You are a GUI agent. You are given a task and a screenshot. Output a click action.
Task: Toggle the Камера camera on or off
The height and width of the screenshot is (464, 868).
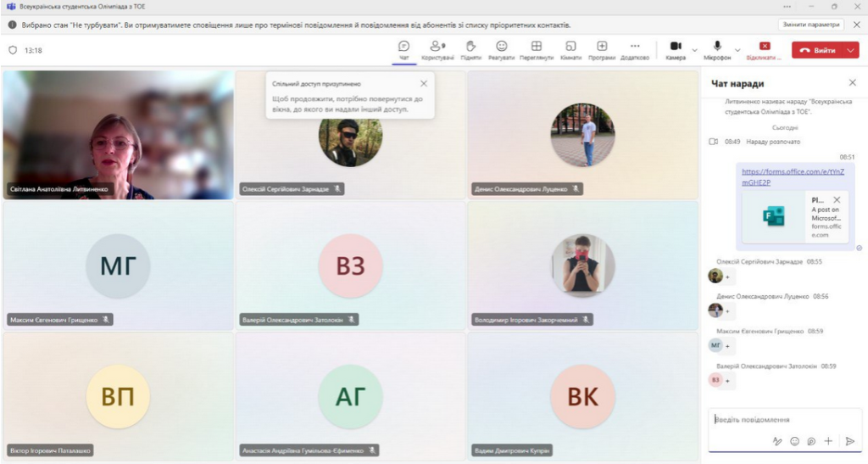(x=676, y=50)
